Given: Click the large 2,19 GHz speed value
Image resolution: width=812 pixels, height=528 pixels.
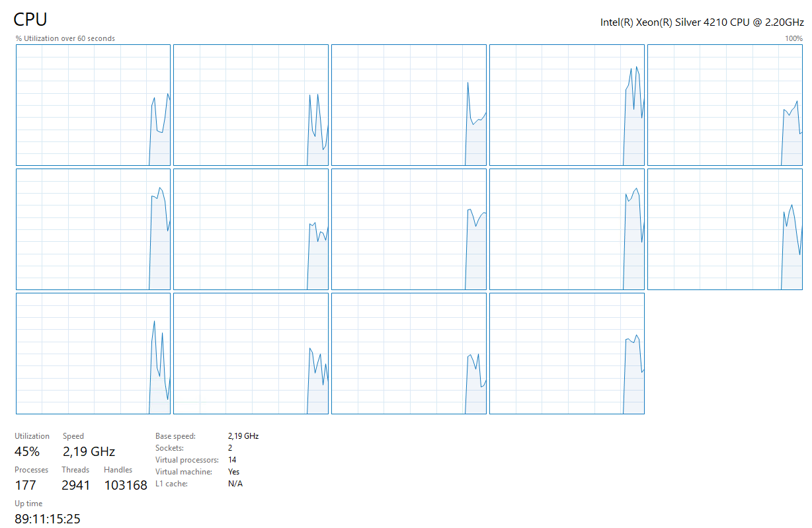Looking at the screenshot, I should click(89, 452).
